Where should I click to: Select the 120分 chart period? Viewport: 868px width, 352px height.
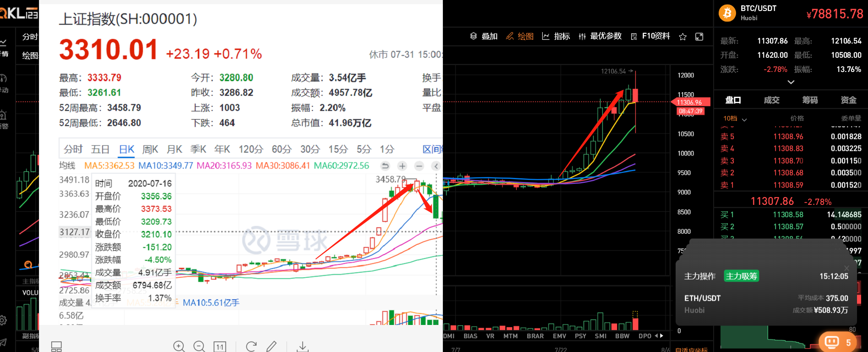(251, 149)
